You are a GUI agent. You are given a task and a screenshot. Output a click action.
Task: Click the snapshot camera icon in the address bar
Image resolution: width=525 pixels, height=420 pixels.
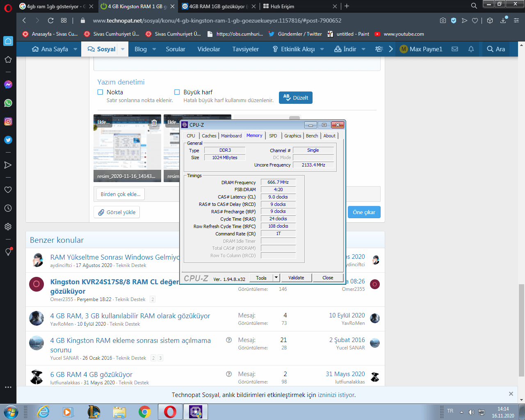click(443, 20)
